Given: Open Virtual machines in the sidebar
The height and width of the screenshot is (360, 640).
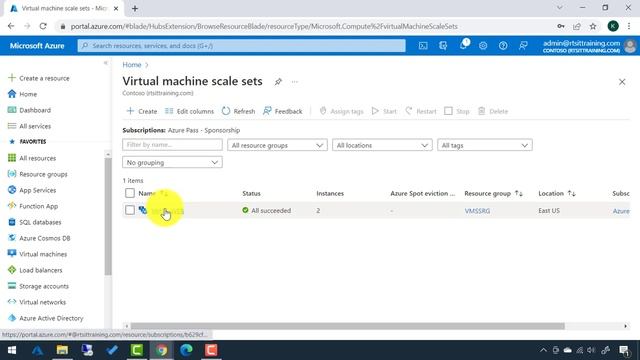Looking at the screenshot, I should 38,254.
